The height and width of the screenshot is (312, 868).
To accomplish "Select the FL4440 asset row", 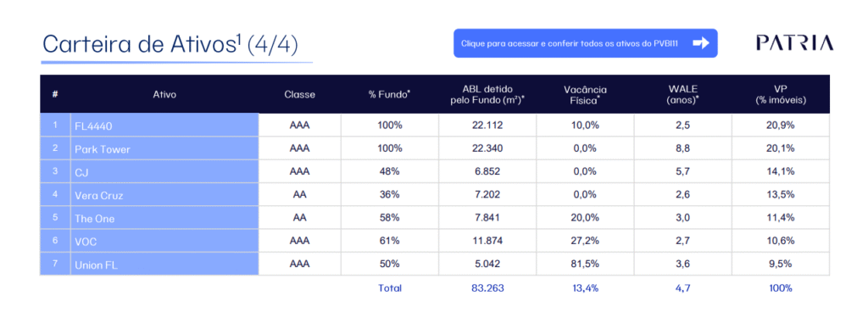I will (x=435, y=125).
